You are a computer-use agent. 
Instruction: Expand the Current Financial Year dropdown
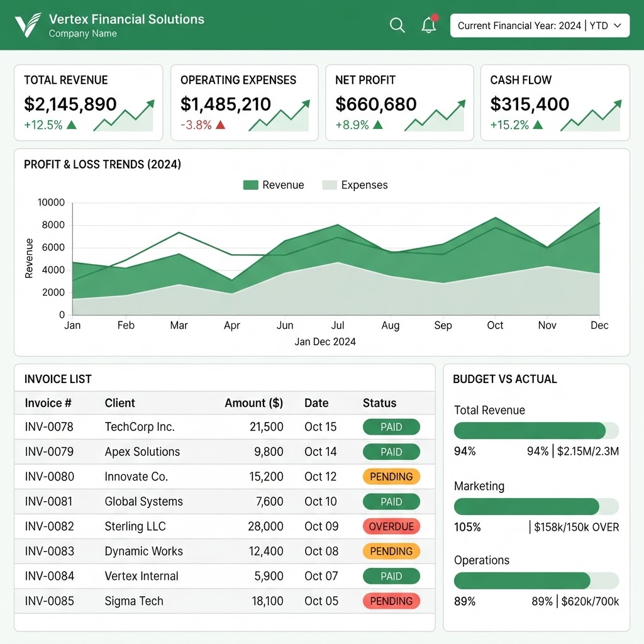[540, 25]
